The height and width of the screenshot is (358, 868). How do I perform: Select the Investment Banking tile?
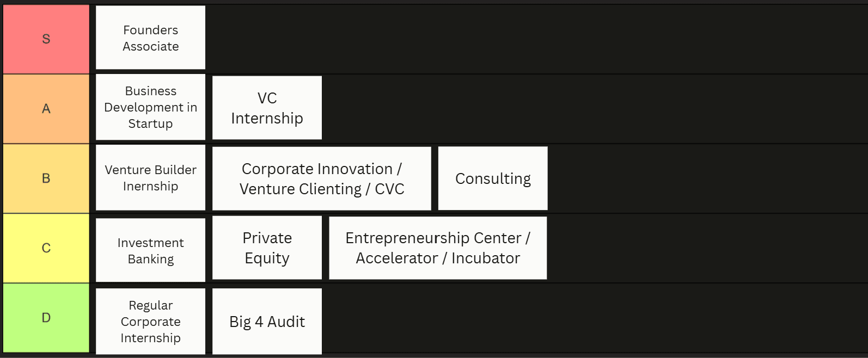150,250
